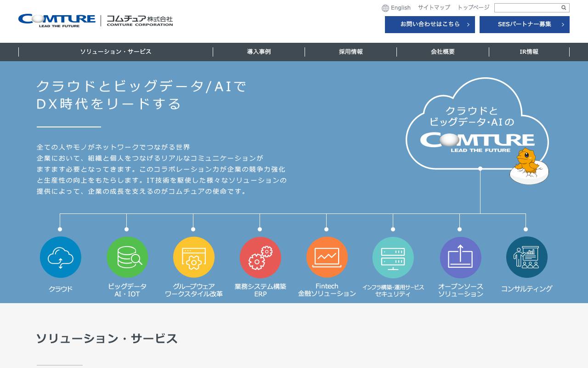Click the お問い合わせはこちら button

coord(430,24)
